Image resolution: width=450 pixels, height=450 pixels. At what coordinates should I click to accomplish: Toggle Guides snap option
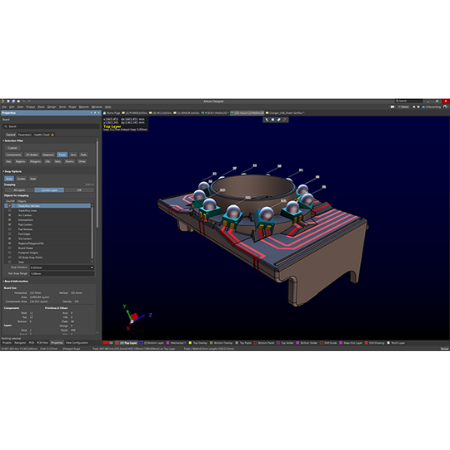(21, 179)
